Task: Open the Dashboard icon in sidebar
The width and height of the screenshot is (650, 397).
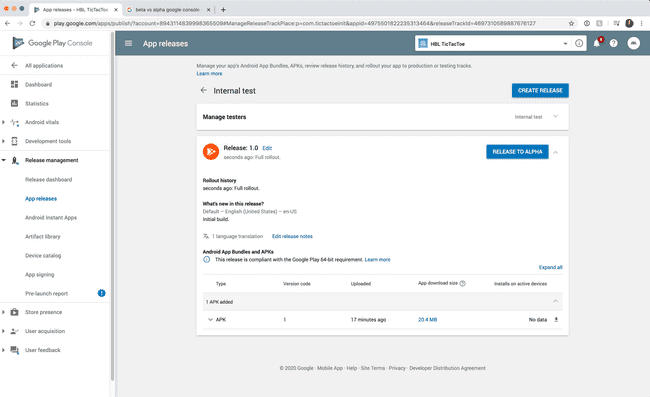Action: pyautogui.click(x=15, y=85)
